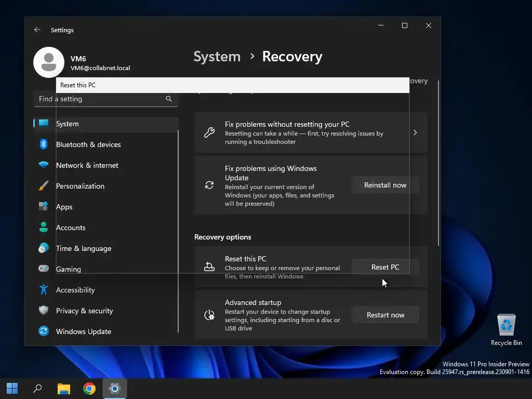
Task: Click the Gaming controller icon
Action: 44,269
